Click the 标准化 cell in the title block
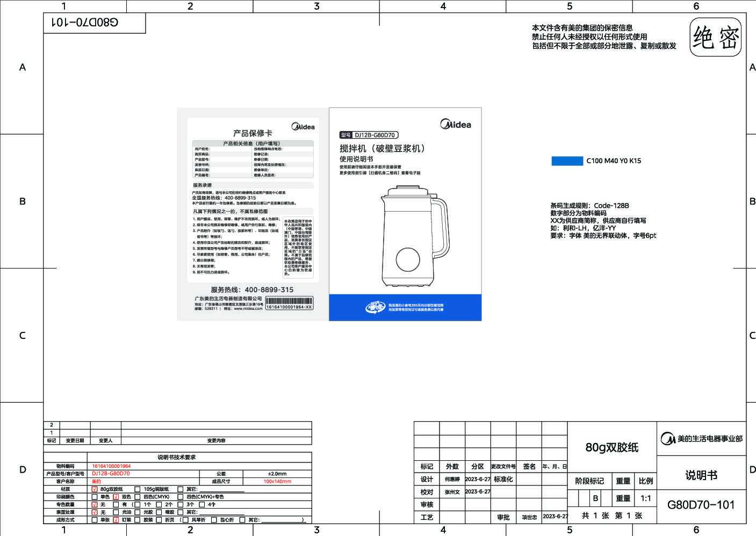The image size is (756, 536). 503,479
